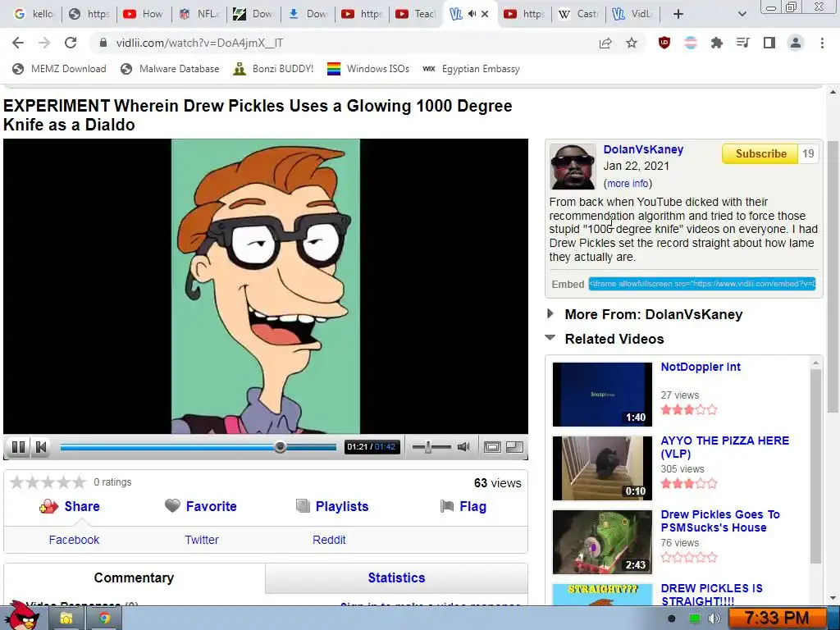Open the Malware Database bookmark

171,69
